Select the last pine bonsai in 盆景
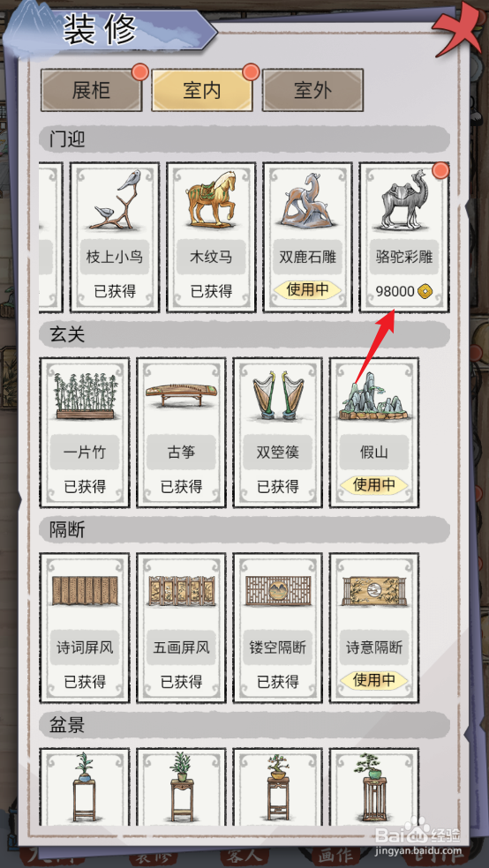Viewport: 489px width, 868px height. [373, 787]
